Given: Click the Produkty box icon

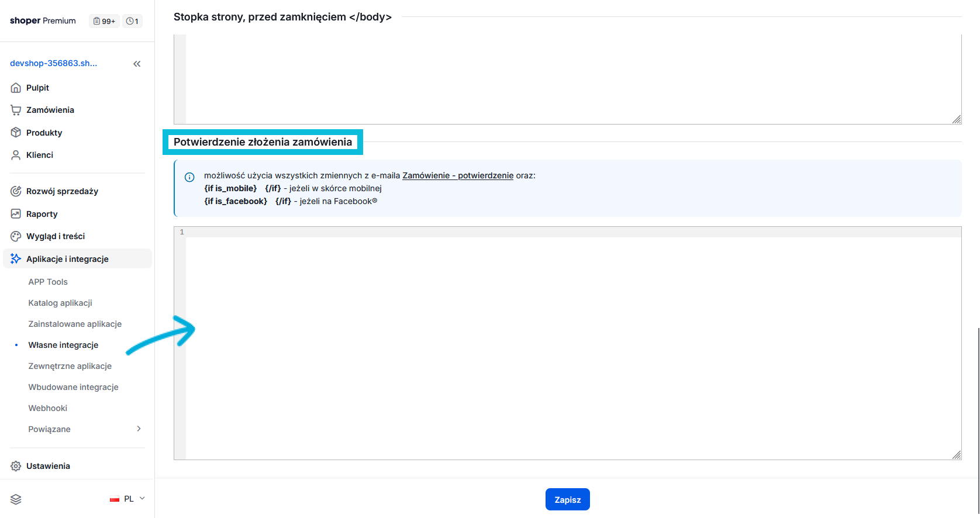Looking at the screenshot, I should click(x=16, y=133).
